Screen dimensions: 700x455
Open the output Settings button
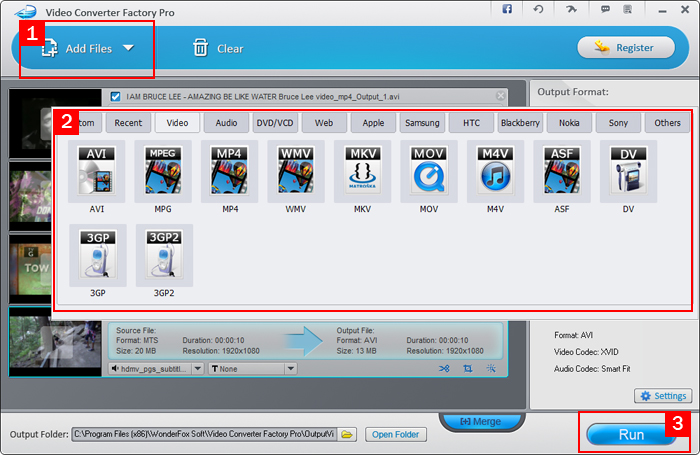click(x=663, y=396)
